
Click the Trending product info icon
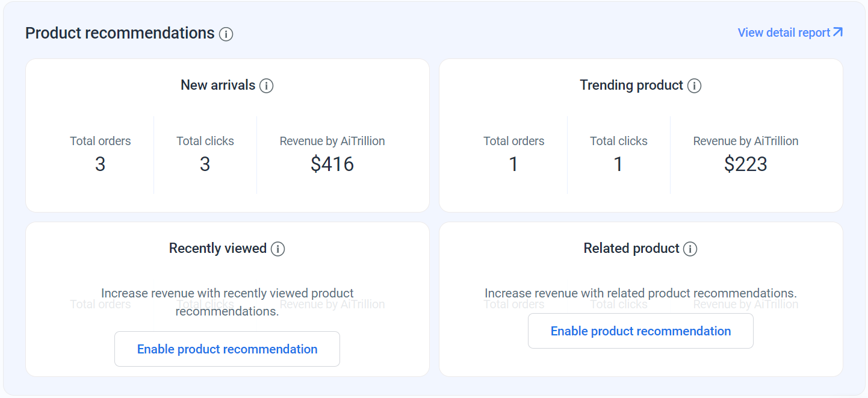click(x=695, y=86)
